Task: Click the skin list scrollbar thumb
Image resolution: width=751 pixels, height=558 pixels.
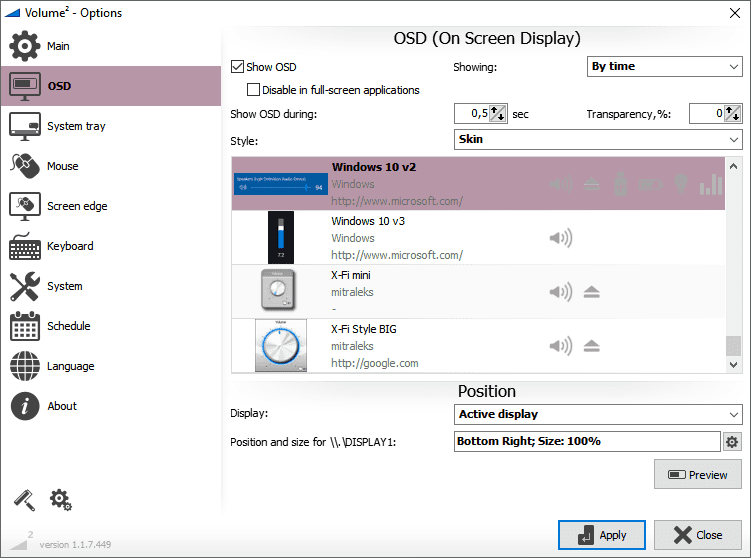Action: tap(733, 346)
